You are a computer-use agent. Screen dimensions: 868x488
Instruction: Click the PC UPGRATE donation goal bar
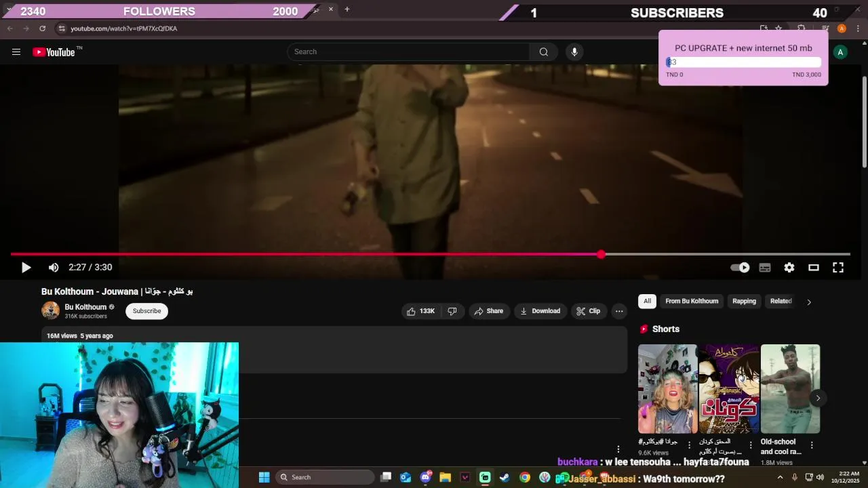tap(743, 62)
